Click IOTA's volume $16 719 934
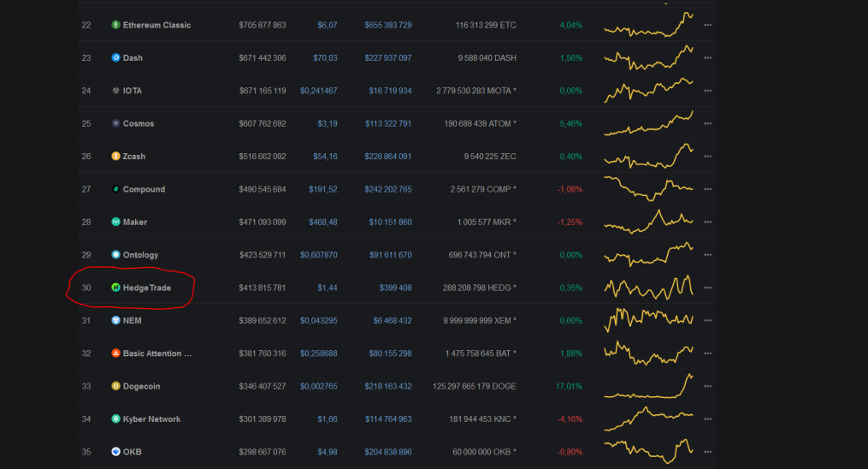 pos(390,91)
